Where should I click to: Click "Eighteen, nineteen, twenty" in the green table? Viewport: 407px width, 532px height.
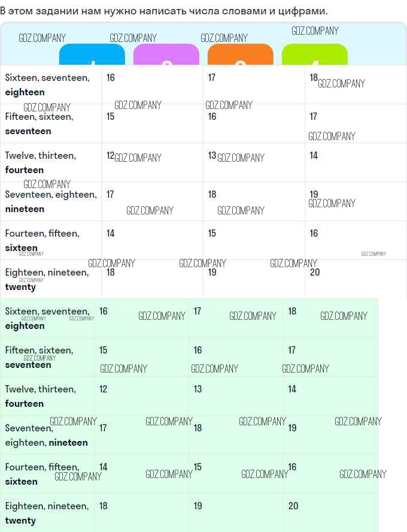point(47,513)
